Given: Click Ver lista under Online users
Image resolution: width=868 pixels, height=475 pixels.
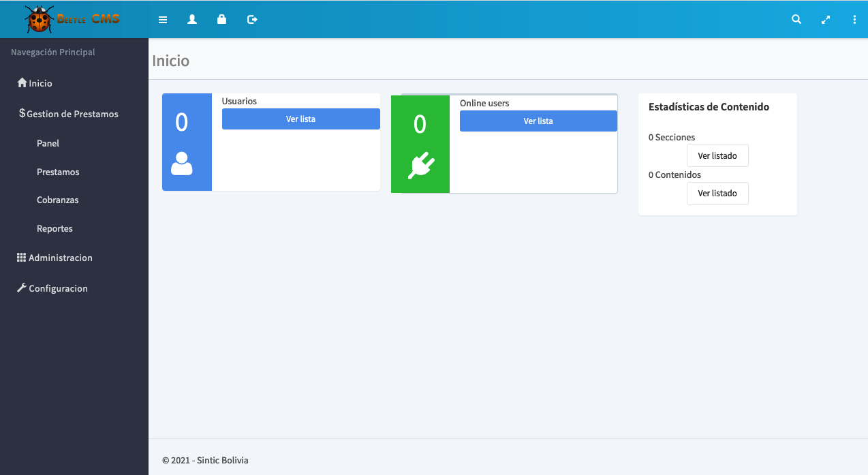Looking at the screenshot, I should (538, 121).
